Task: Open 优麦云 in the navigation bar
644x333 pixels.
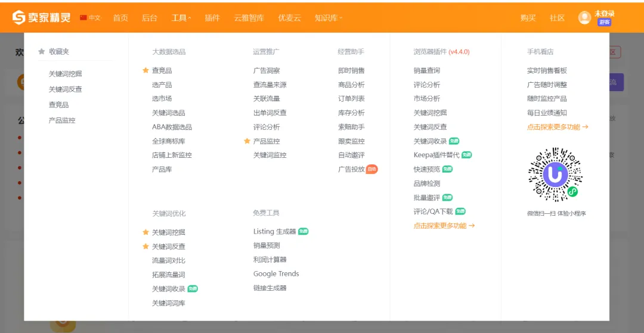Action: (x=290, y=18)
